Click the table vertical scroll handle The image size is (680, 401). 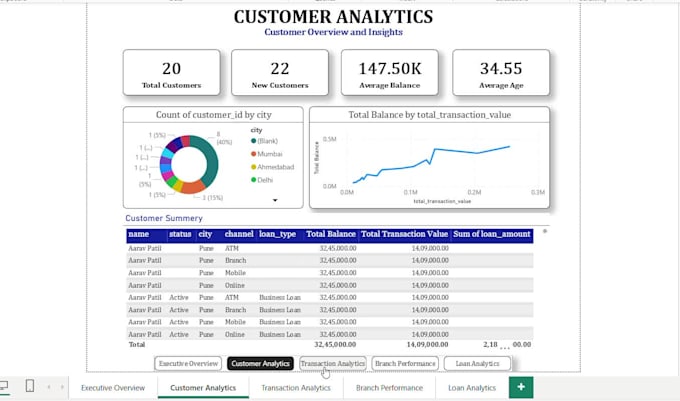pos(545,231)
